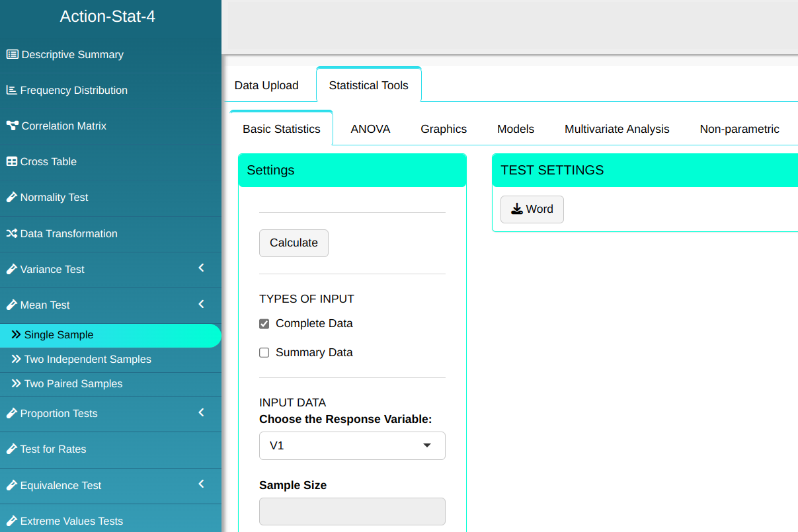This screenshot has width=798, height=532.
Task: Expand the Variance Test submenu chevron
Action: [201, 268]
